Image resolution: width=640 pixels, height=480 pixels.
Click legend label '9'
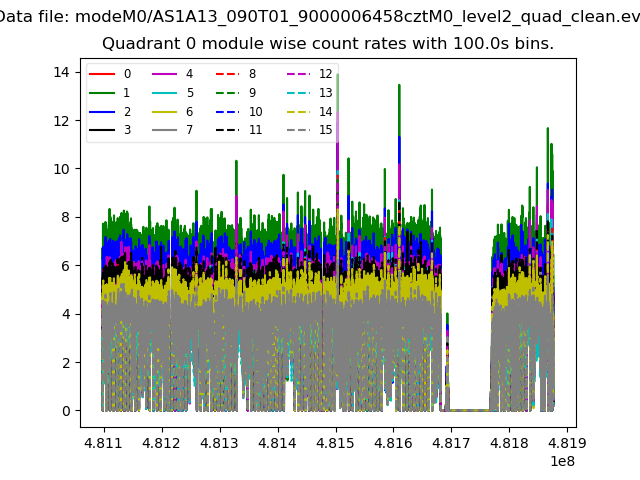click(x=253, y=93)
